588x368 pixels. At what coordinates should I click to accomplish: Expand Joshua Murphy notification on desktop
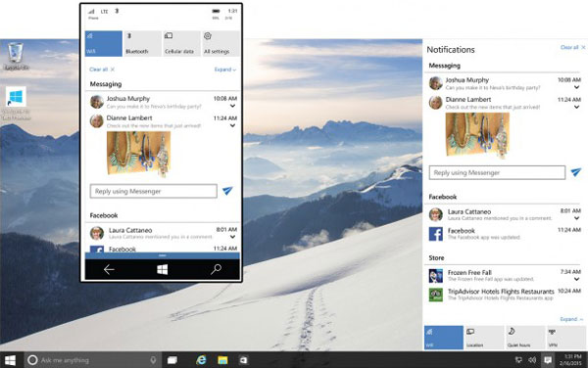pos(577,87)
